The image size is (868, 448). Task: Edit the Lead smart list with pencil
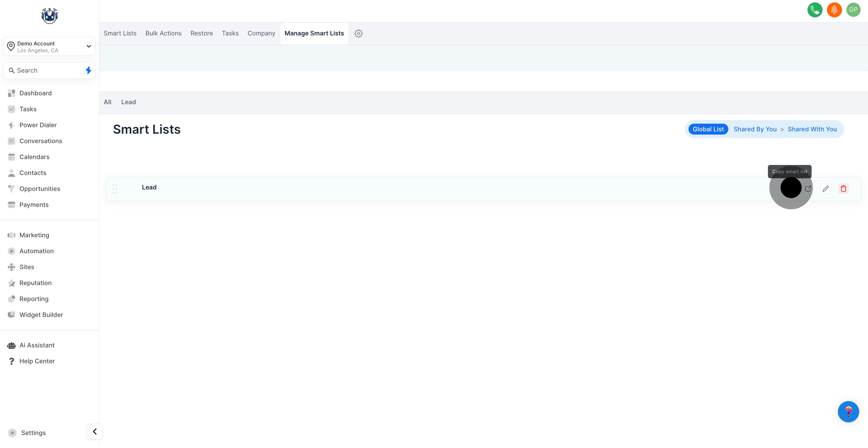[825, 189]
